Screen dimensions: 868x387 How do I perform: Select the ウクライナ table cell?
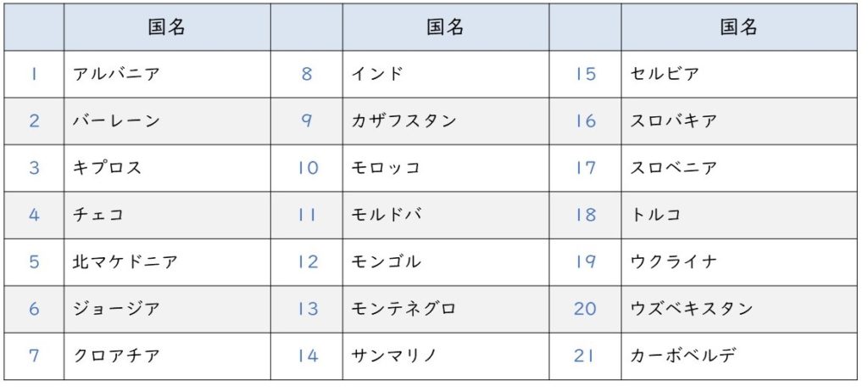pyautogui.click(x=739, y=262)
